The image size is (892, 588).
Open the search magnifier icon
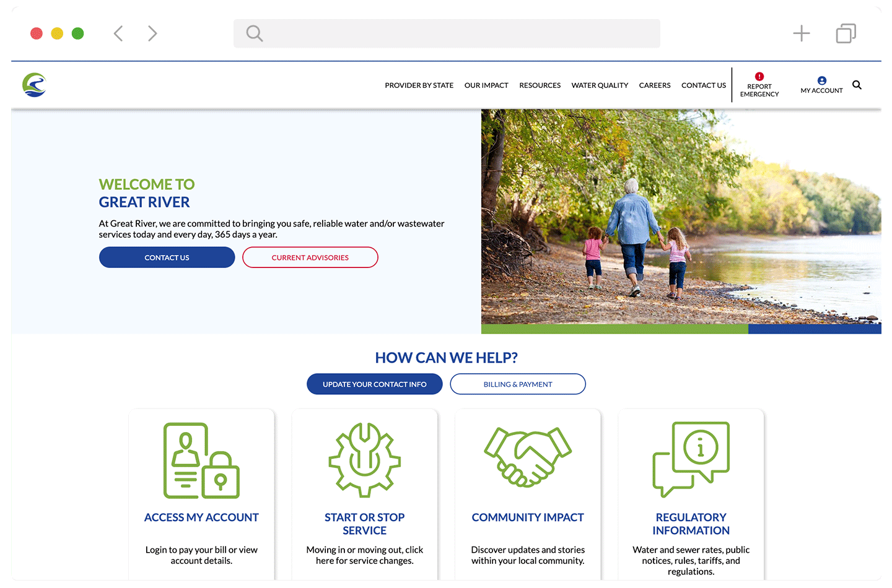click(x=857, y=85)
